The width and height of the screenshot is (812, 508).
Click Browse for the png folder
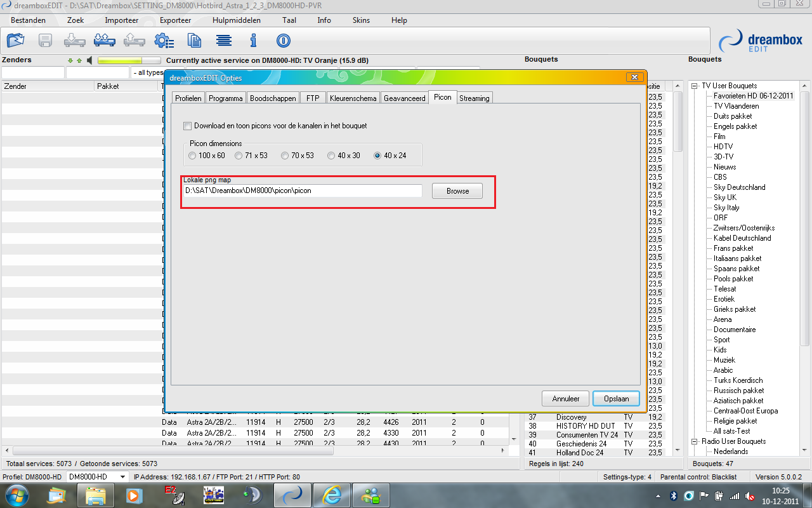(457, 191)
